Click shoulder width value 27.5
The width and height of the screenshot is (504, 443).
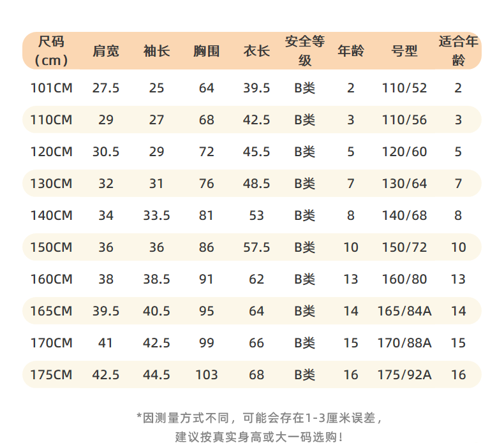pos(106,88)
